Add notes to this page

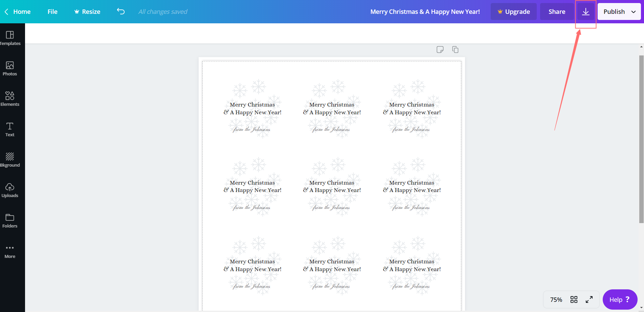tap(440, 49)
